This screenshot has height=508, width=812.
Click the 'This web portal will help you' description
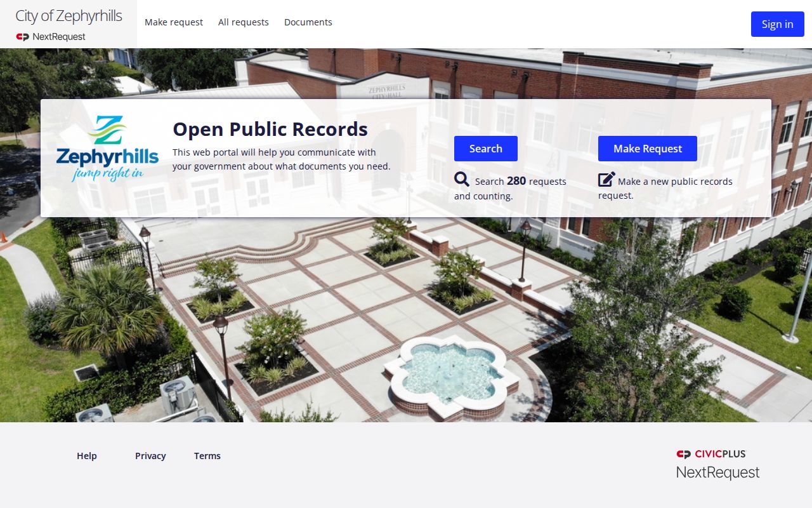pyautogui.click(x=282, y=159)
